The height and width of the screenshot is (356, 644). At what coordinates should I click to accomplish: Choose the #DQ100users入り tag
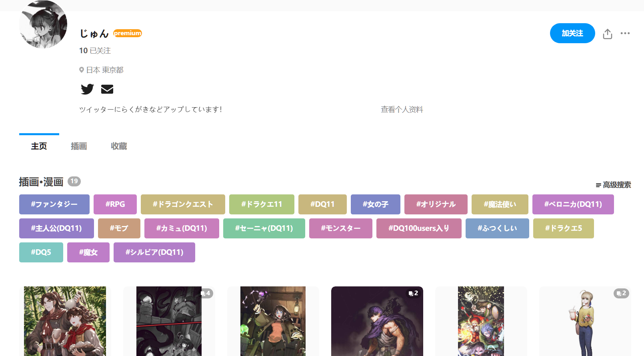pyautogui.click(x=419, y=228)
